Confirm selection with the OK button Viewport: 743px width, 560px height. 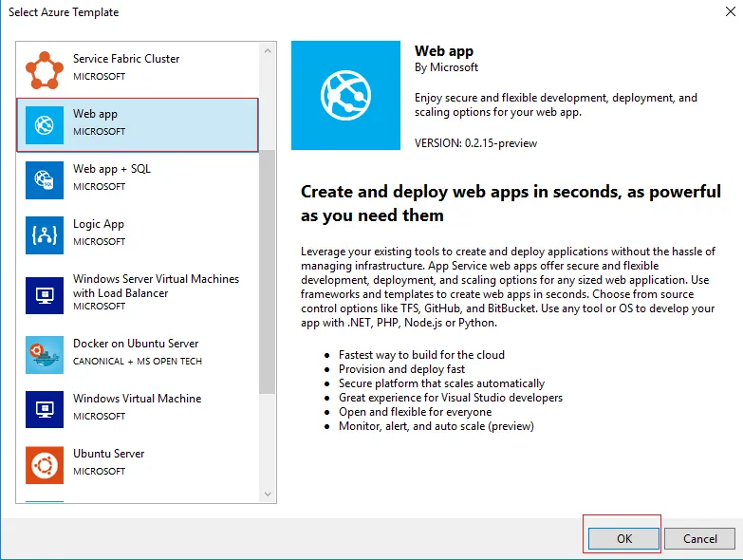623,539
